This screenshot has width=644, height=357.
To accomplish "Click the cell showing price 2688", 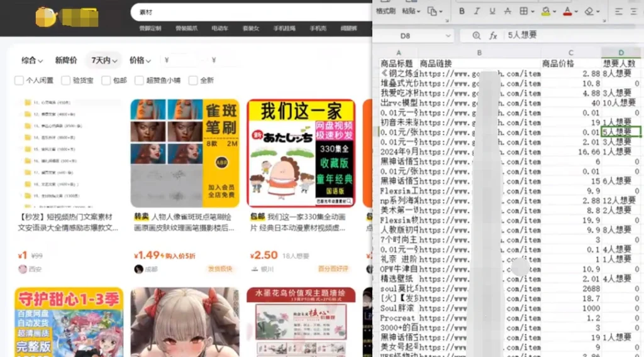I will [571, 288].
